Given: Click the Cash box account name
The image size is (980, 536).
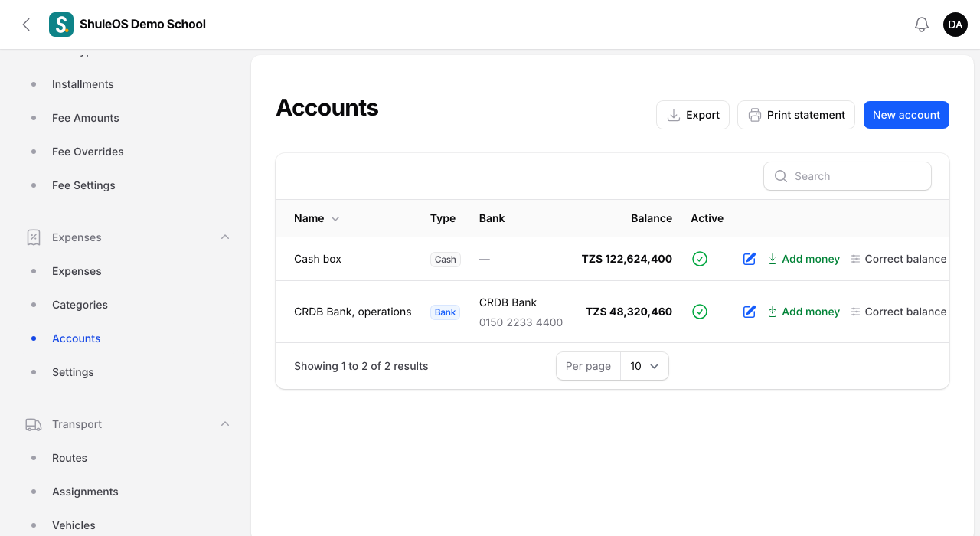Looking at the screenshot, I should coord(318,259).
